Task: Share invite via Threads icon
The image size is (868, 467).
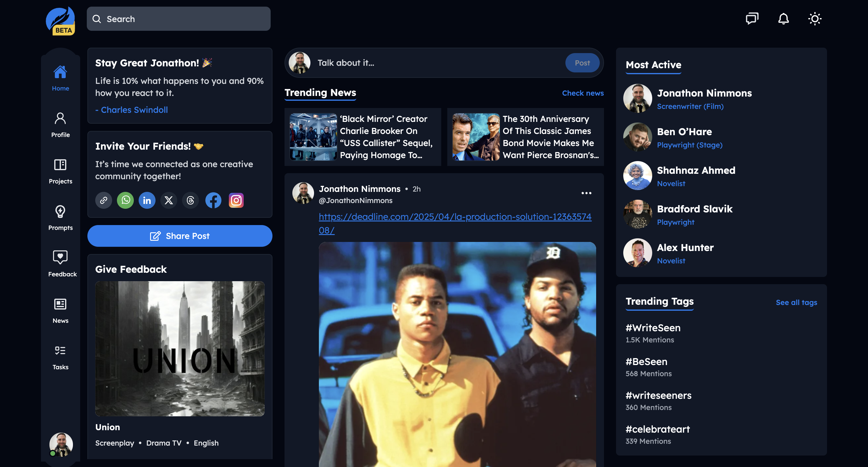Action: pos(190,200)
